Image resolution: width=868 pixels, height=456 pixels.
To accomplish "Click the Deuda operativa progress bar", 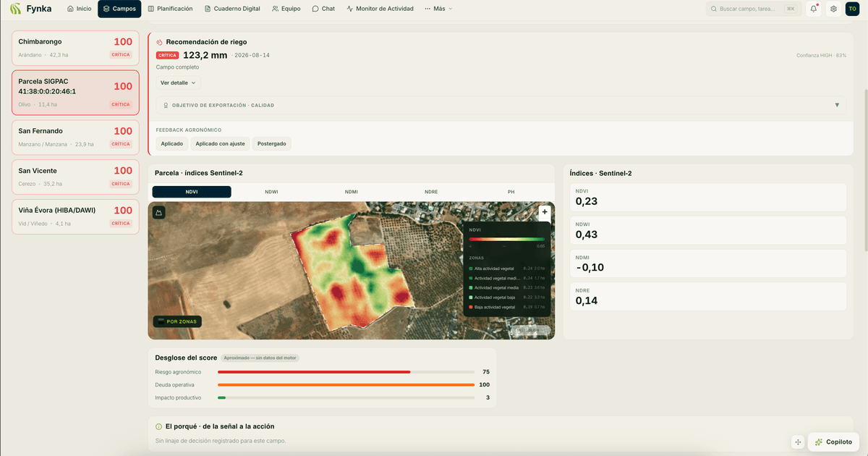I will 346,385.
